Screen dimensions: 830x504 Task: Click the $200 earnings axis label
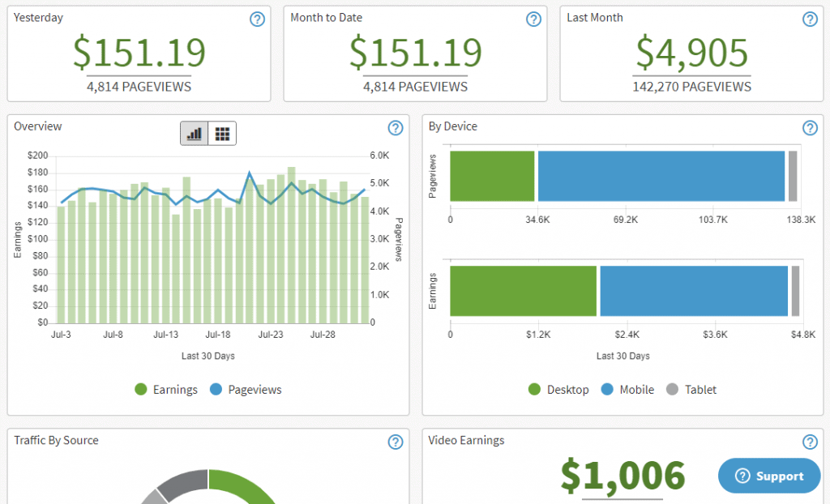37,156
